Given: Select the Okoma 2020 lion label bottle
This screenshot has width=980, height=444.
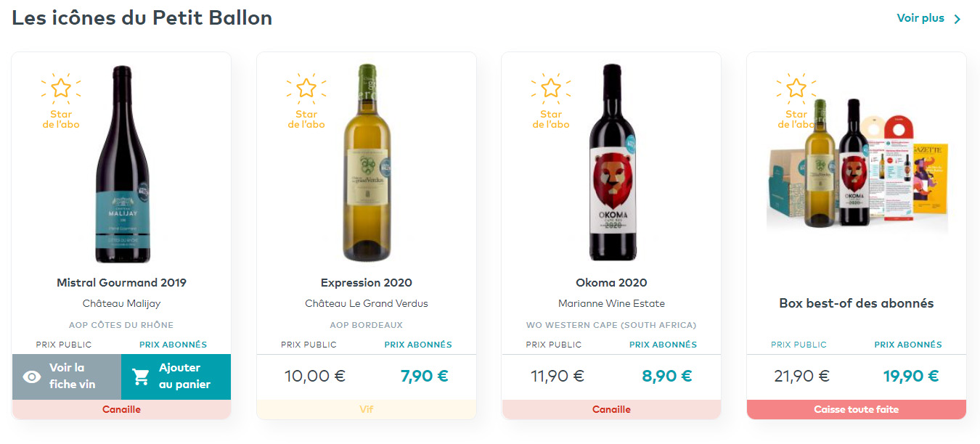Looking at the screenshot, I should (611, 163).
